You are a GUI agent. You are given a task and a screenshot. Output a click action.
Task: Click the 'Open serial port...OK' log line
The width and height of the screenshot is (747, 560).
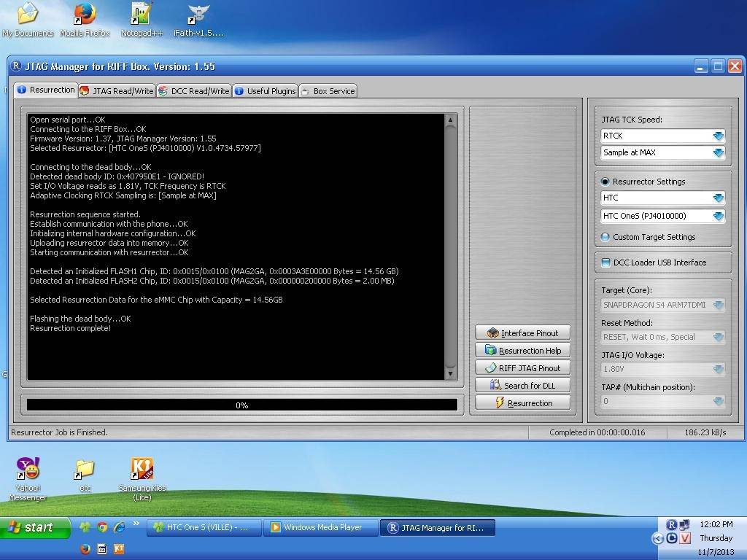(x=68, y=120)
